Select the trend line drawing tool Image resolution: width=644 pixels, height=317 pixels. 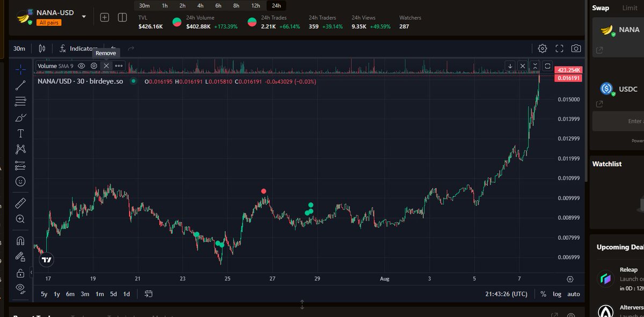pyautogui.click(x=20, y=85)
